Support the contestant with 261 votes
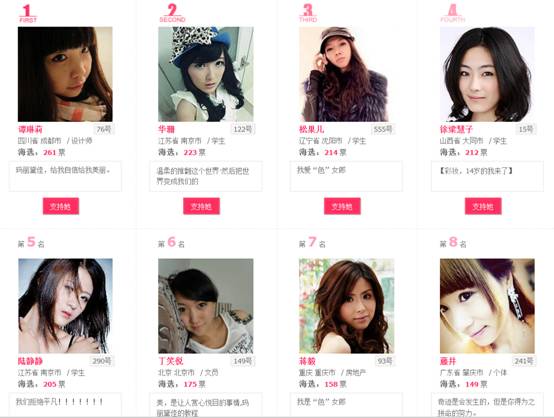This screenshot has width=554, height=418. 61,206
